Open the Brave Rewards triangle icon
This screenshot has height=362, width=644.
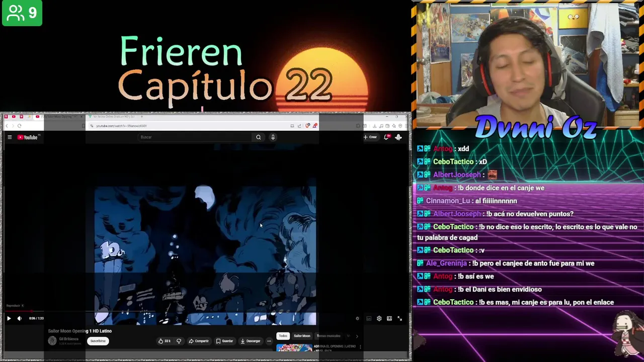coord(314,126)
